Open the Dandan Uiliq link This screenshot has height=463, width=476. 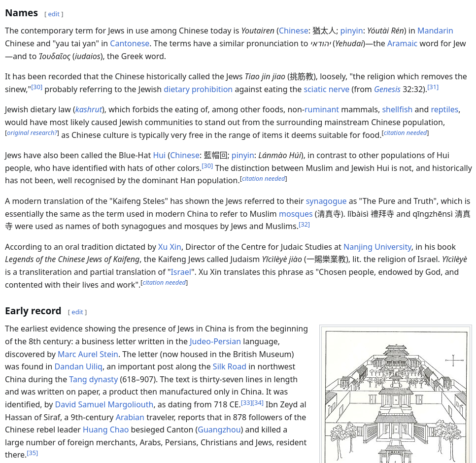pos(78,367)
